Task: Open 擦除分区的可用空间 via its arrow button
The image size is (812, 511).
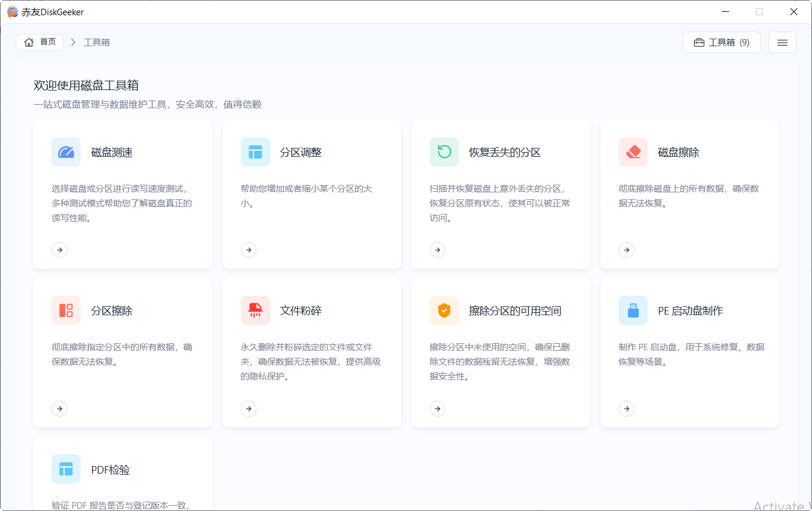Action: 438,409
